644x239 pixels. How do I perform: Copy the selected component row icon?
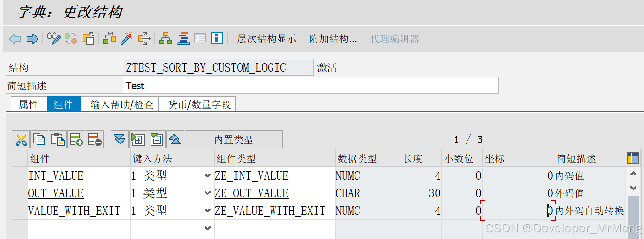pos(39,139)
